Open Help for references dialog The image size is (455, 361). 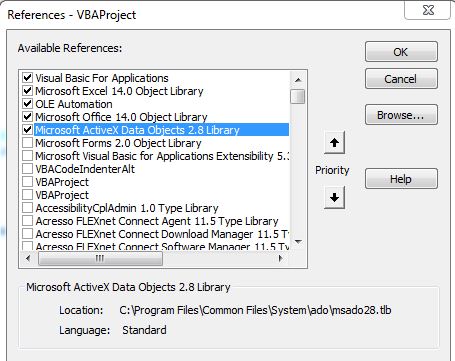(x=401, y=179)
